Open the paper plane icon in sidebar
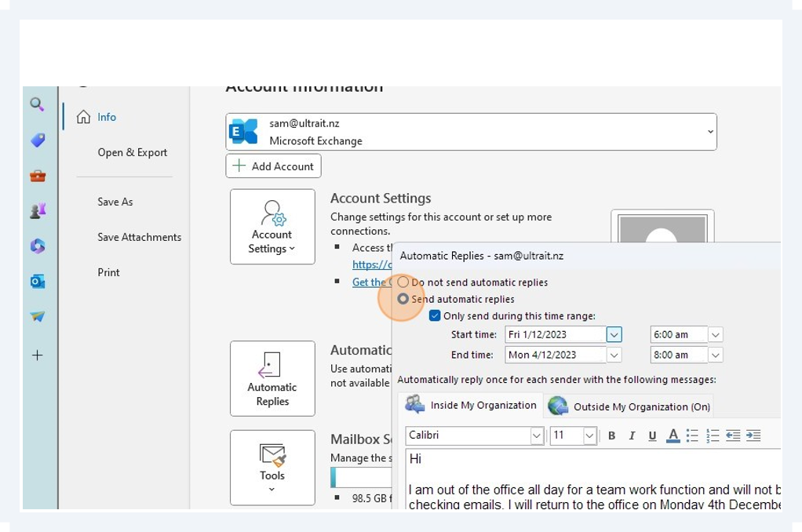Screen dimensions: 802x532 [x=38, y=317]
